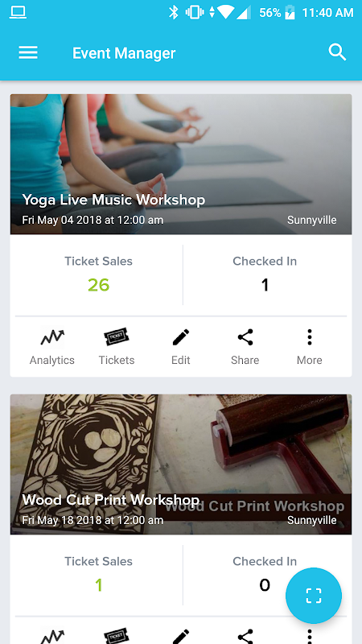Share the Yoga Live Music Workshop event
The image size is (362, 644).
tap(245, 347)
